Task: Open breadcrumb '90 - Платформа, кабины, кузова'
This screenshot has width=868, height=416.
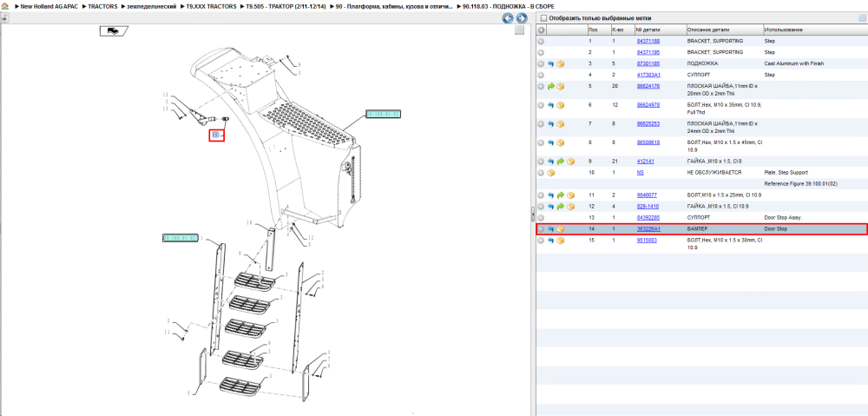Action: coord(393,6)
